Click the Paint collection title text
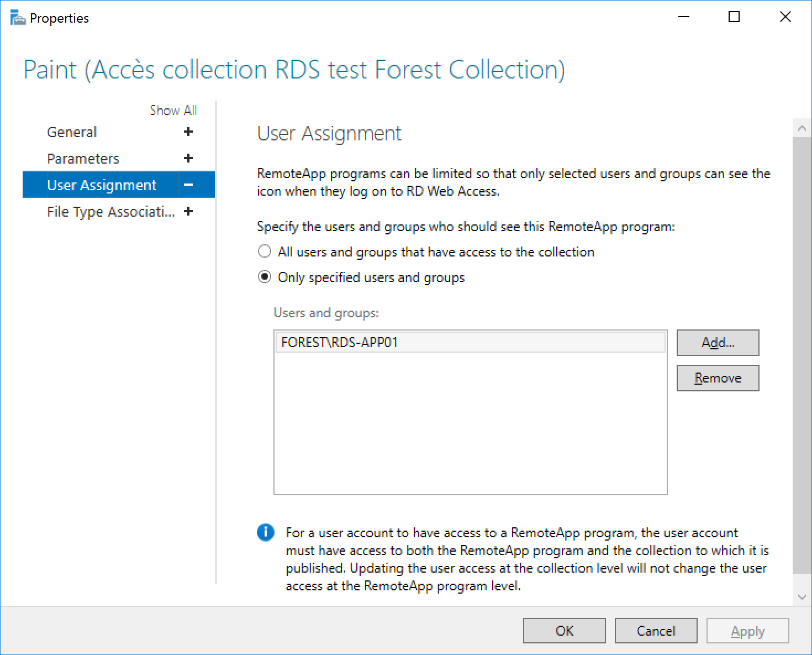This screenshot has width=812, height=655. pos(294,71)
